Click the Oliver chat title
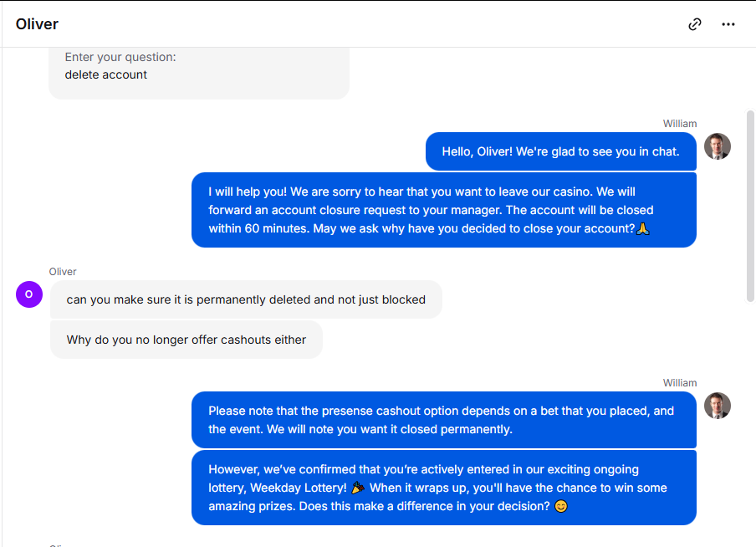The height and width of the screenshot is (547, 756). click(x=37, y=23)
